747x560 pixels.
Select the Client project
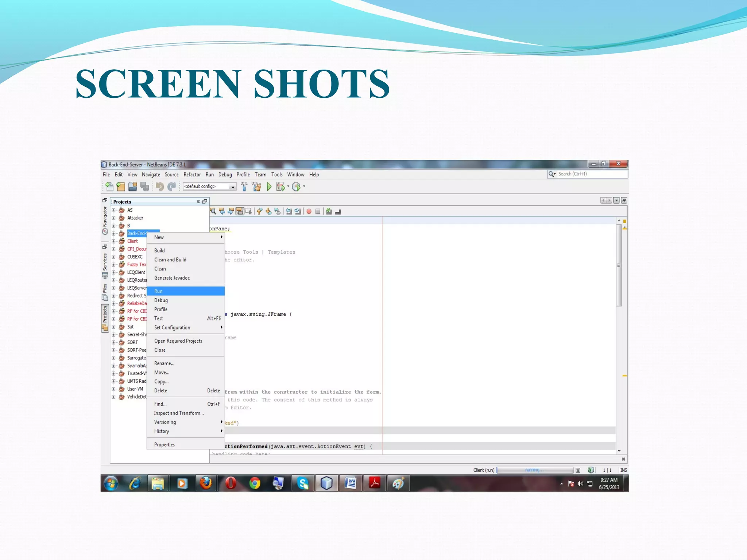pos(132,241)
